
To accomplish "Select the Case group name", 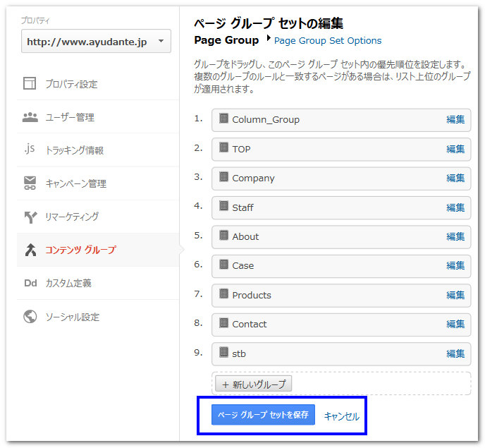I will pyautogui.click(x=242, y=266).
